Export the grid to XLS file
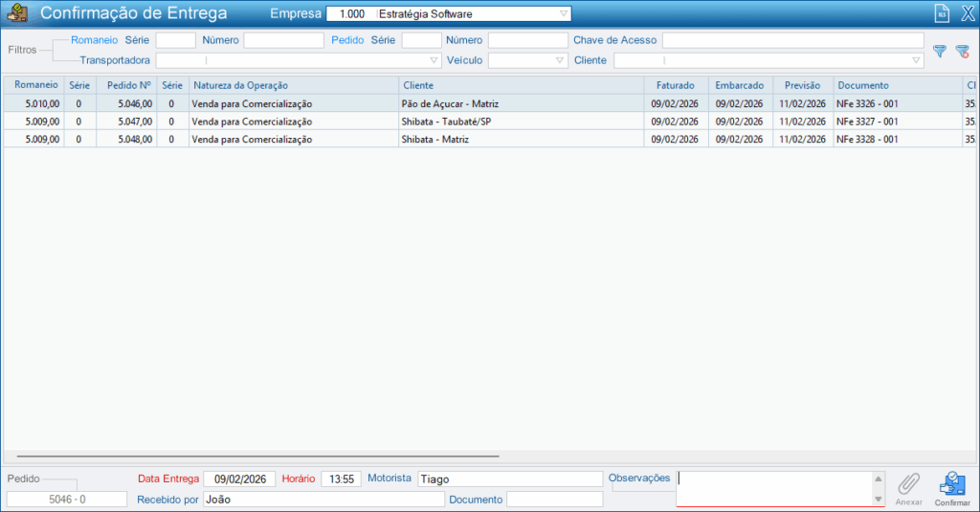 pos(941,14)
